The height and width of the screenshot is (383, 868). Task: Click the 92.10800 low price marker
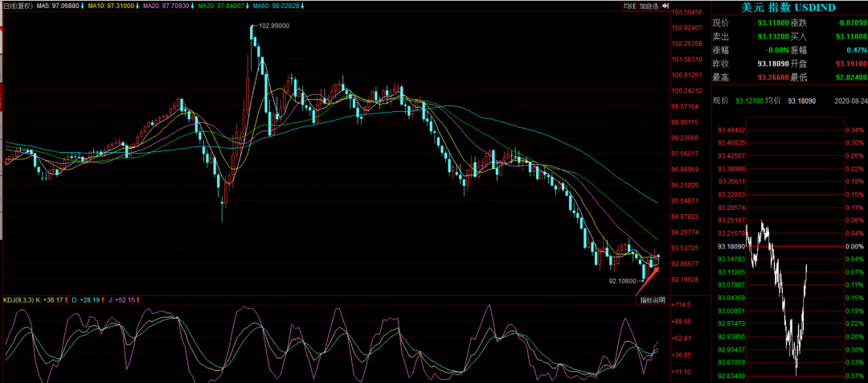(622, 281)
